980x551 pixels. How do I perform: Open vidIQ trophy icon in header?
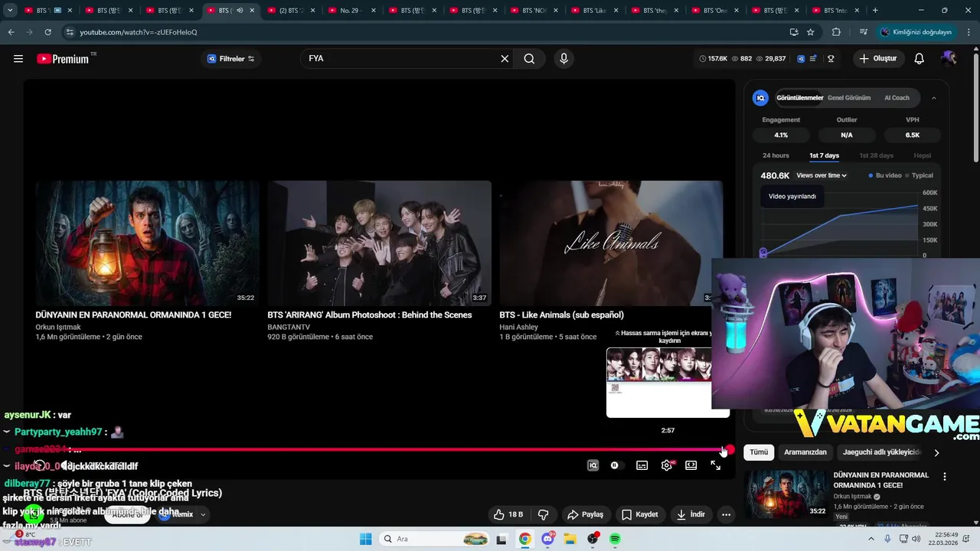click(831, 59)
